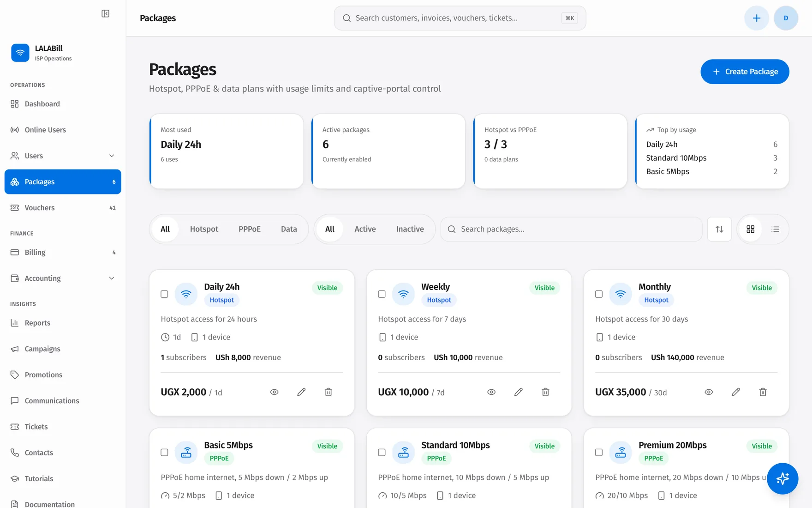
Task: Click the Hotspot tag under Monthly
Action: click(x=656, y=300)
